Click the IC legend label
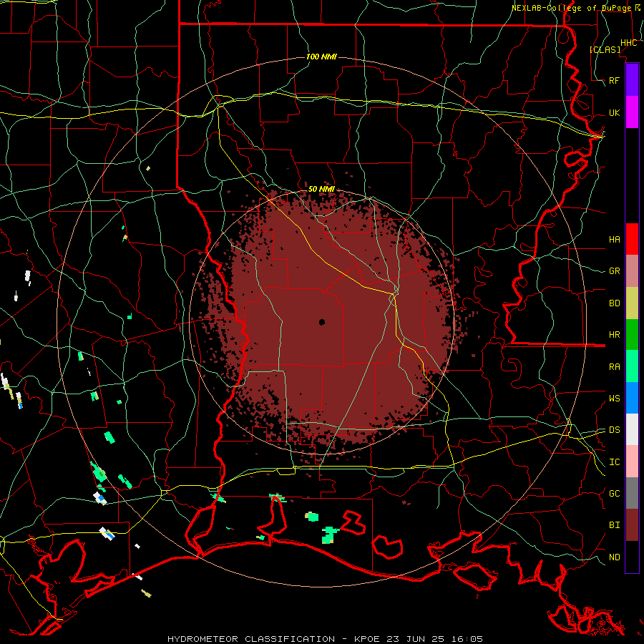This screenshot has width=644, height=644. [x=615, y=462]
